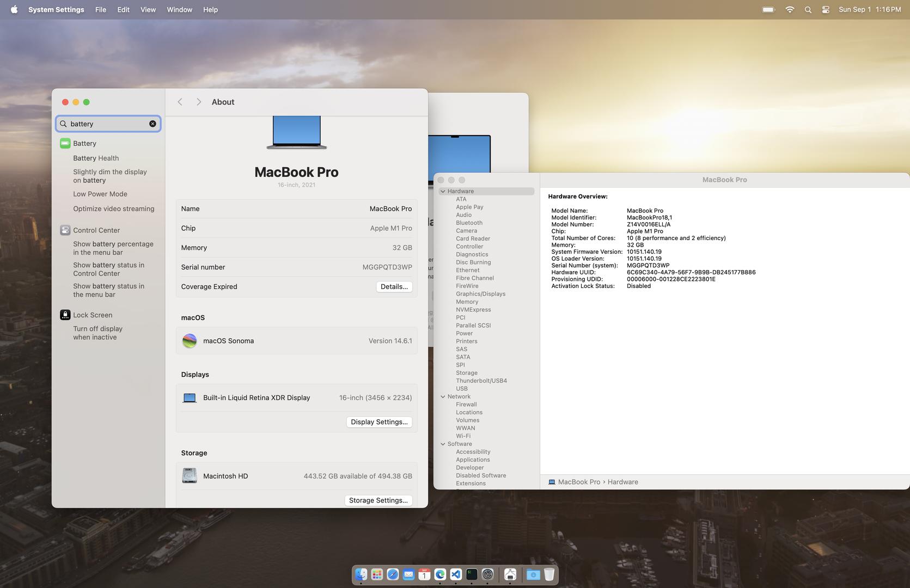
Task: Click the macOS Sonoma icon
Action: coord(190,341)
